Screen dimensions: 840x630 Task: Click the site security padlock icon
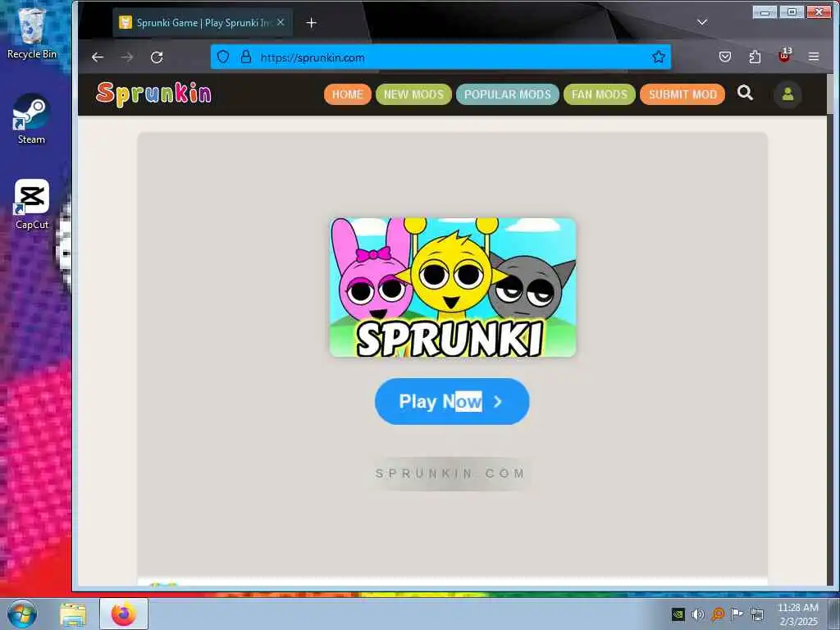246,57
